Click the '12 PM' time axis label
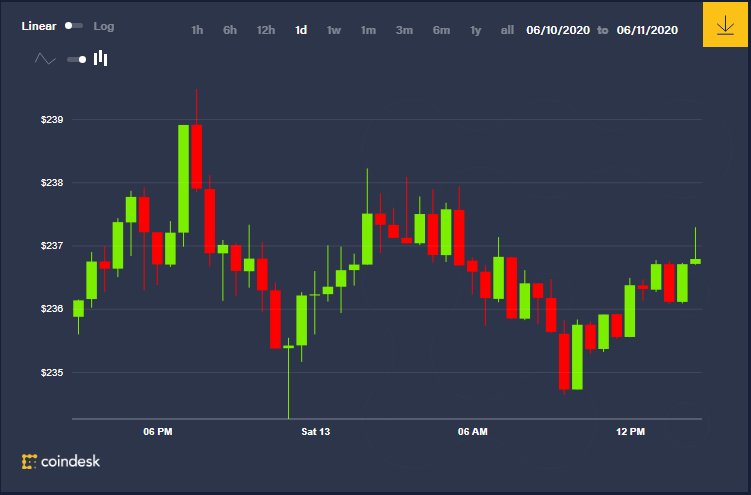Image resolution: width=751 pixels, height=495 pixels. 630,432
